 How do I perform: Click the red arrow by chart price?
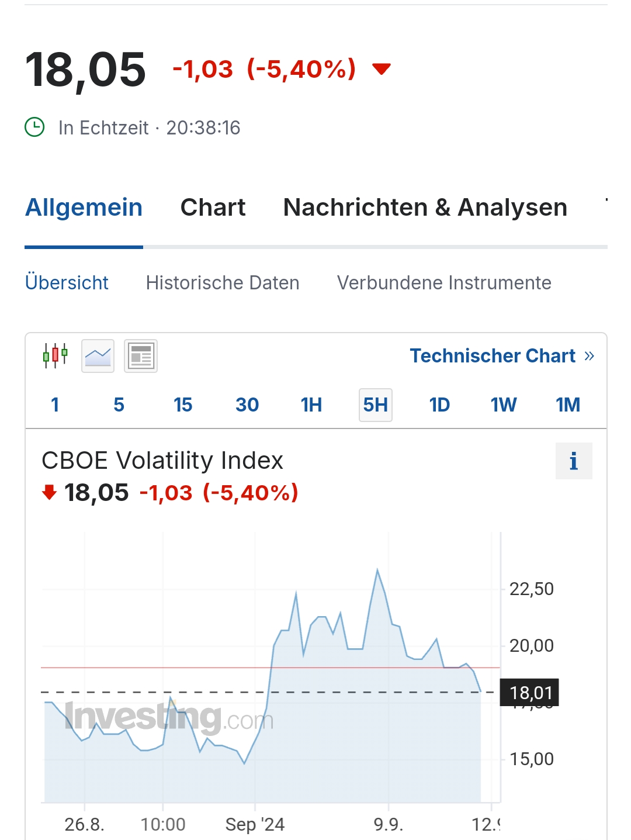click(50, 492)
